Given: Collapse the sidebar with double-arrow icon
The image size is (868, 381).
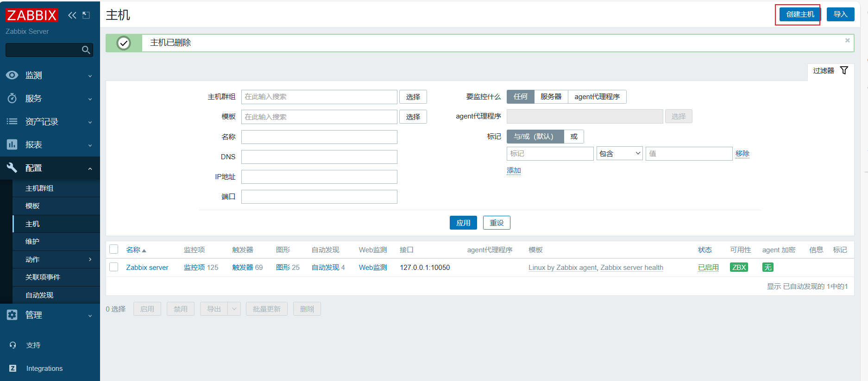Looking at the screenshot, I should click(72, 15).
